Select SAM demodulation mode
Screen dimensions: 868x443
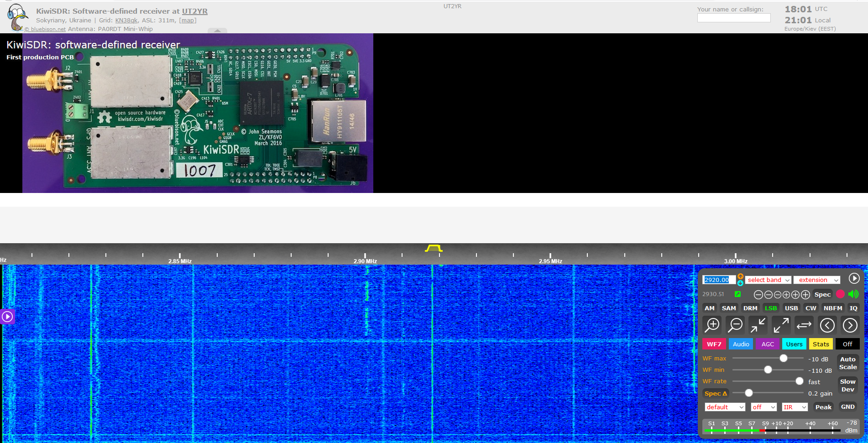729,308
